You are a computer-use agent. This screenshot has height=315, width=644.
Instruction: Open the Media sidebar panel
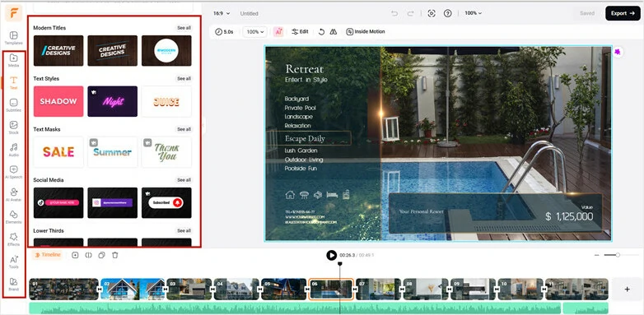point(13,60)
